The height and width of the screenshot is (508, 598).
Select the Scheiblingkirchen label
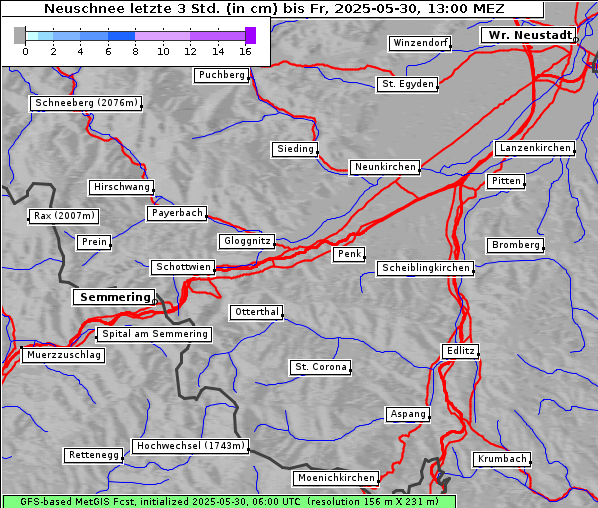(x=425, y=268)
